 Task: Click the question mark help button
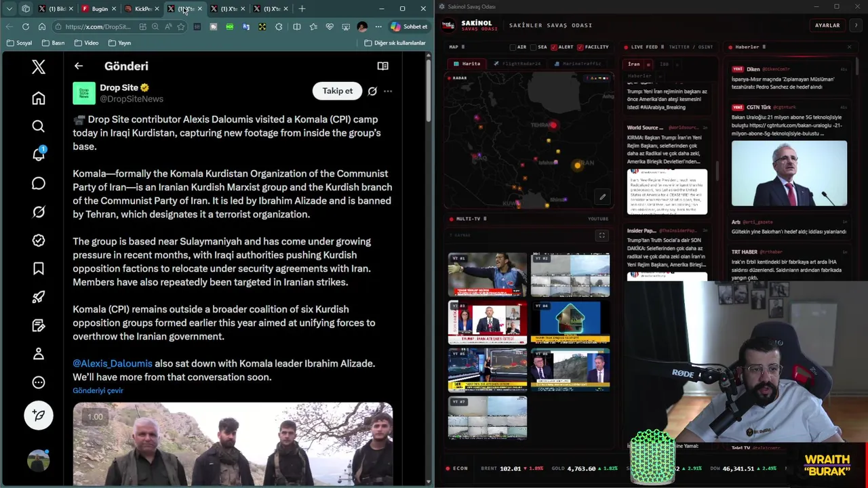(856, 25)
